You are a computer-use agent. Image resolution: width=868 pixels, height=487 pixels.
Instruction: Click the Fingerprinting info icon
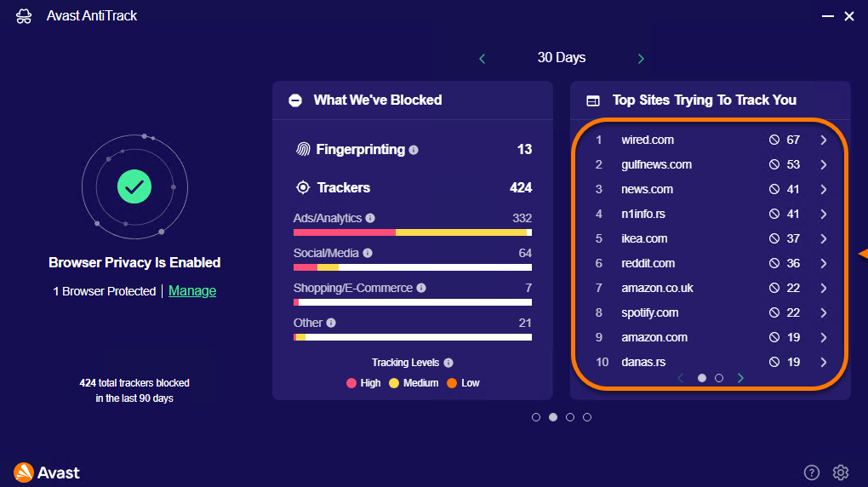click(414, 150)
